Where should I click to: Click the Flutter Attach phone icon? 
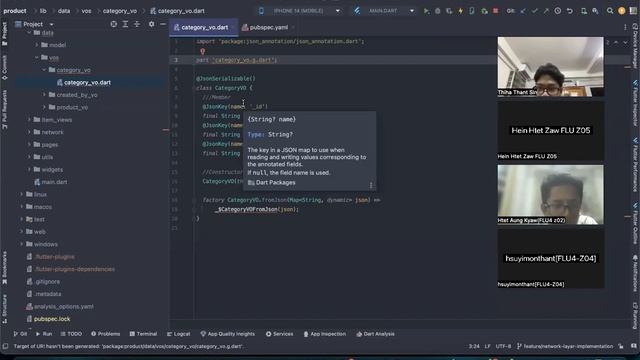(472, 11)
